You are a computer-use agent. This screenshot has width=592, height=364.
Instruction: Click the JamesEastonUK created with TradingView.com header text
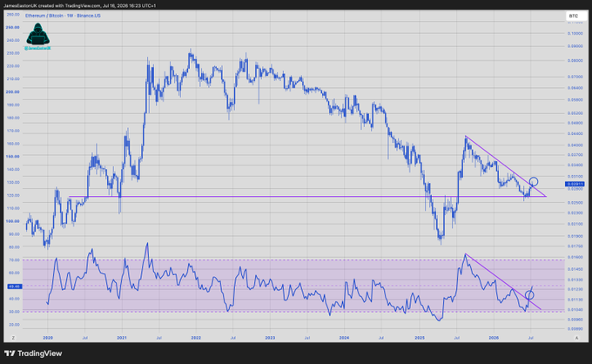80,6
